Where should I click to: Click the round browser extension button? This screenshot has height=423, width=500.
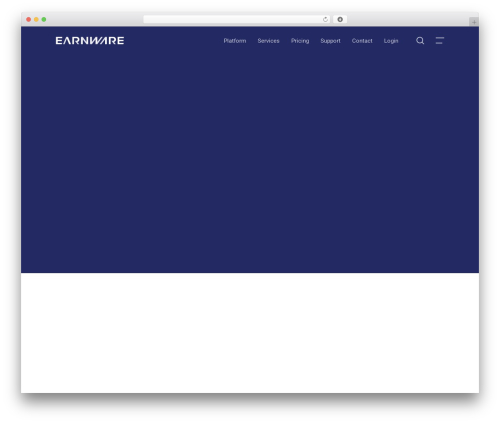340,19
